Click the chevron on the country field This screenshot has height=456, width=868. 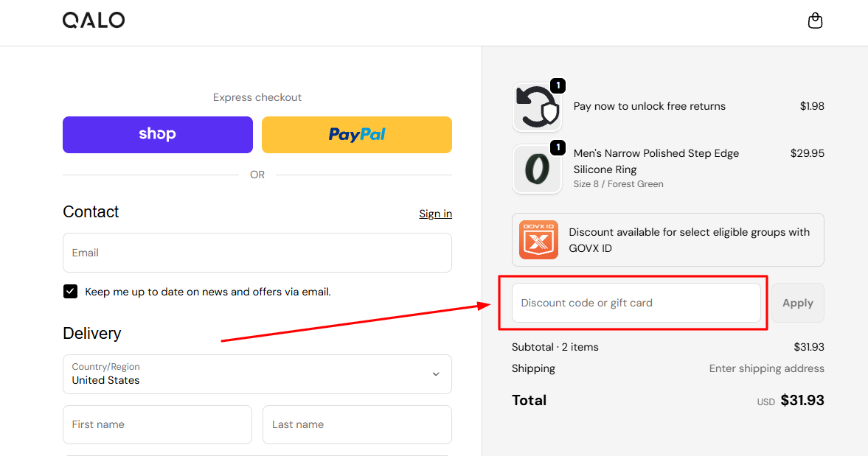coord(436,374)
